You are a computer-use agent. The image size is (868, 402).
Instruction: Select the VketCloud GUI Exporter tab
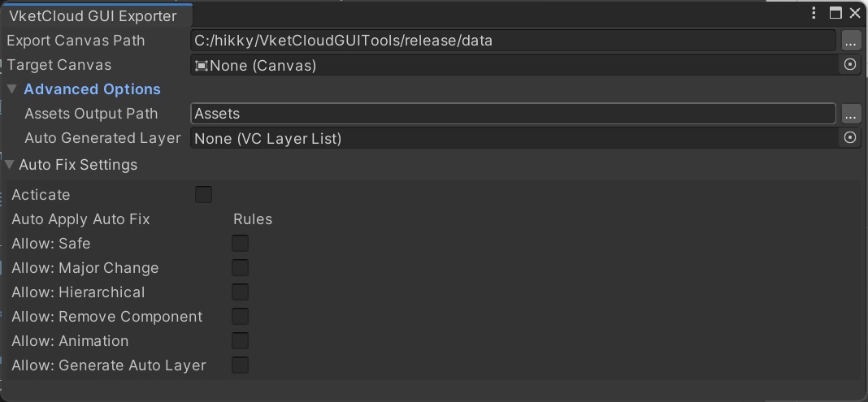93,15
